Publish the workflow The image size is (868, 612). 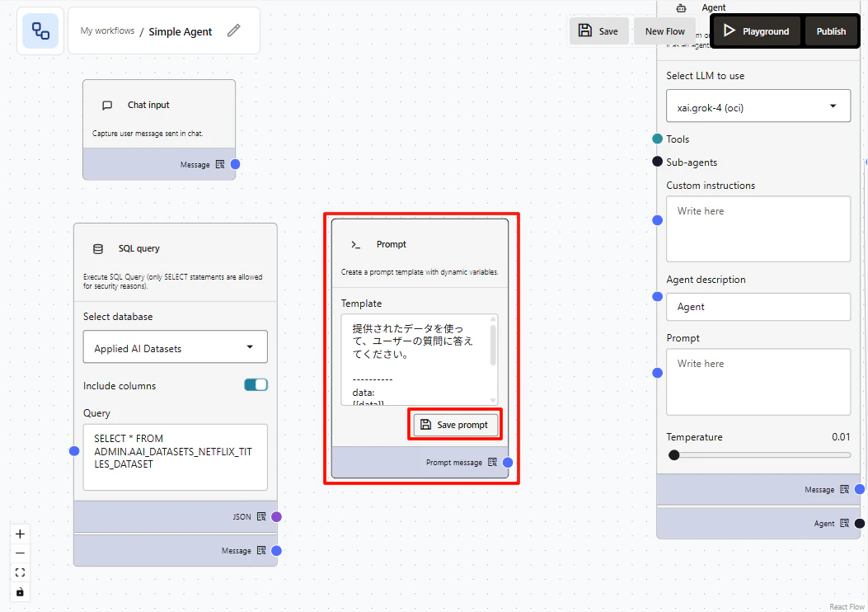830,31
